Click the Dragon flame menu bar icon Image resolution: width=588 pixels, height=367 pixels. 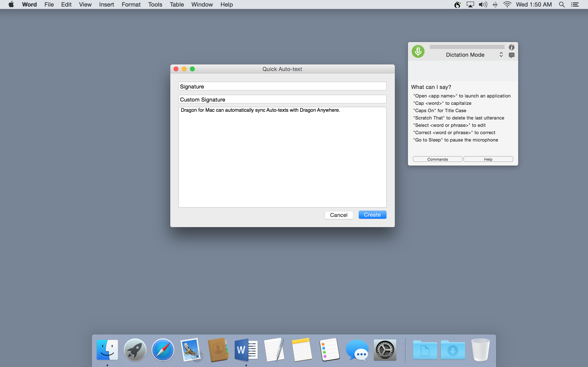pos(458,5)
